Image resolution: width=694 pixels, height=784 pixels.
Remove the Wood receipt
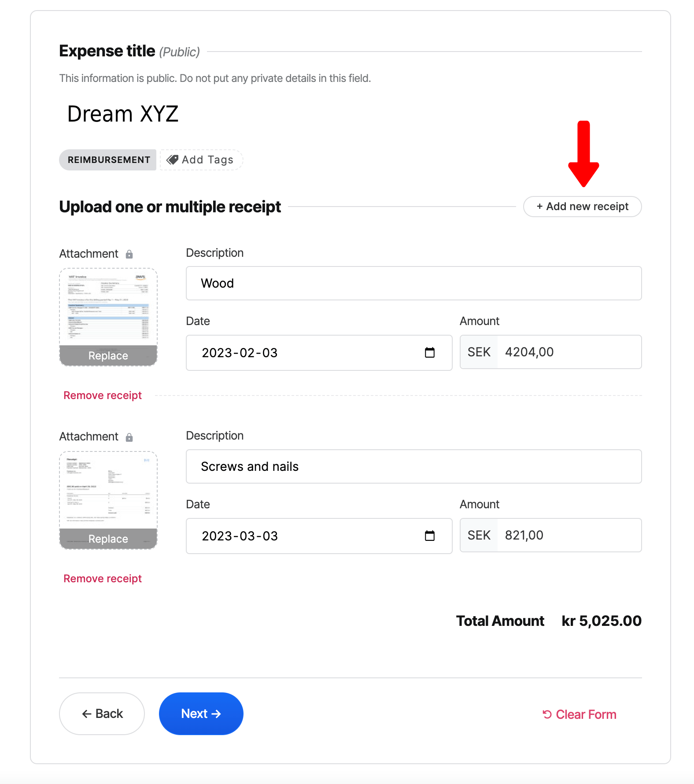pos(103,396)
